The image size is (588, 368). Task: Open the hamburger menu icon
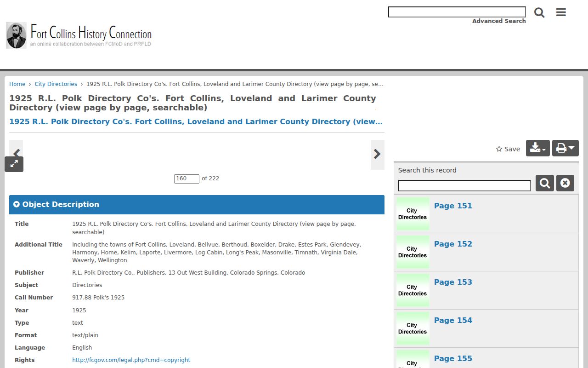click(561, 12)
